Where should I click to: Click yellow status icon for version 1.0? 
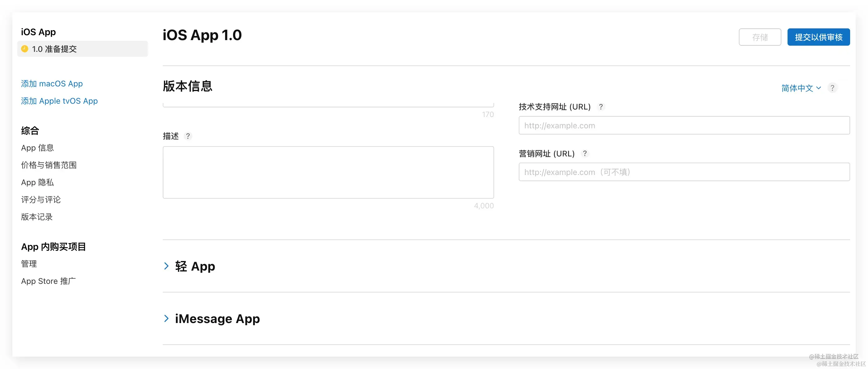pos(25,49)
